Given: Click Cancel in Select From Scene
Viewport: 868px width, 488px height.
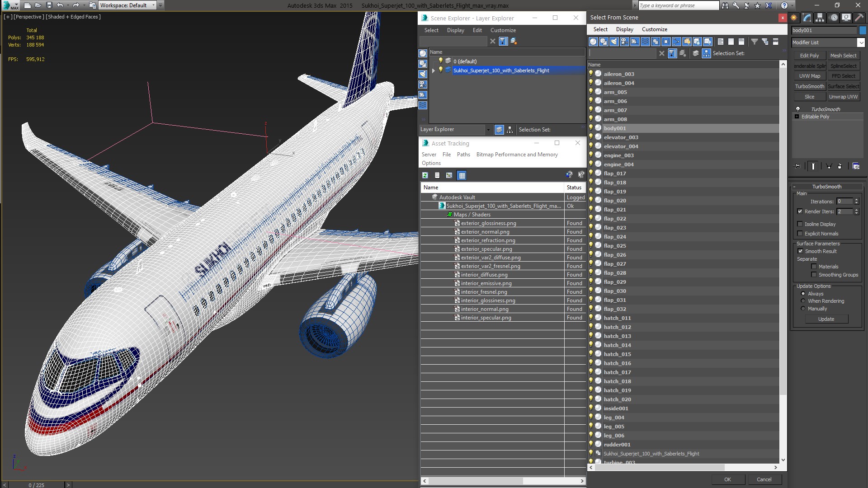Looking at the screenshot, I should pos(764,479).
